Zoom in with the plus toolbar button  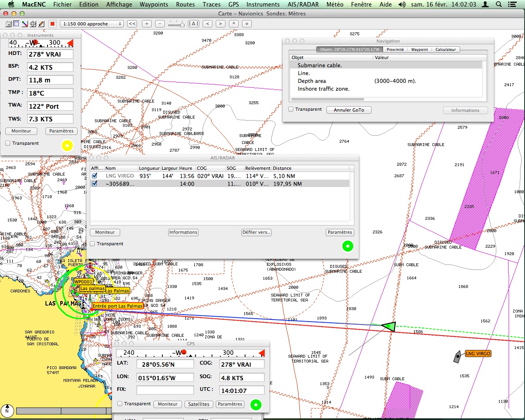[x=147, y=24]
